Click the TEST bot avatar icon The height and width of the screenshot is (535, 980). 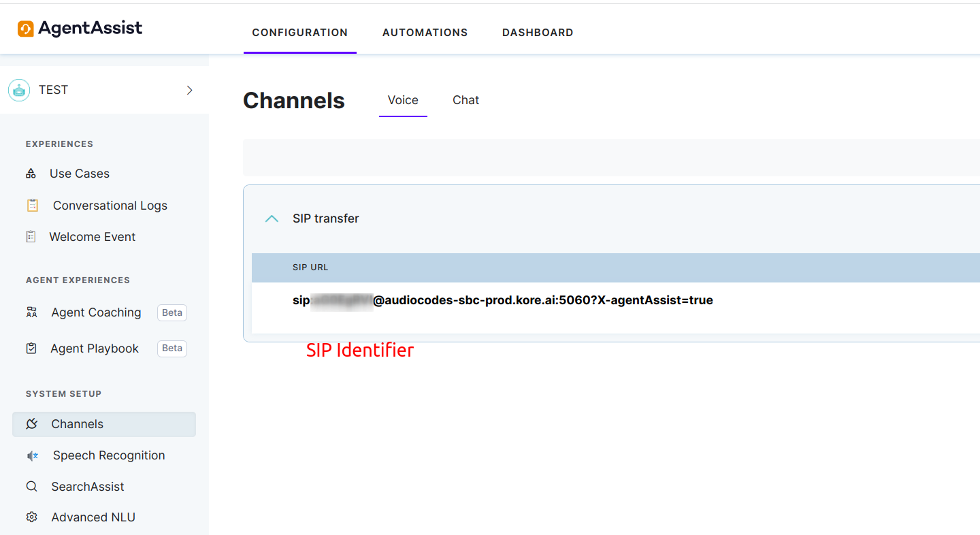click(x=19, y=90)
